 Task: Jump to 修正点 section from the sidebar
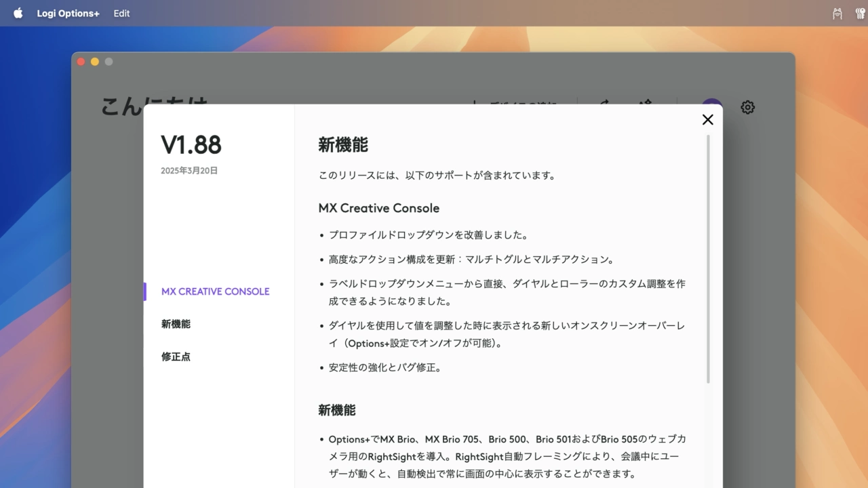[x=176, y=357]
